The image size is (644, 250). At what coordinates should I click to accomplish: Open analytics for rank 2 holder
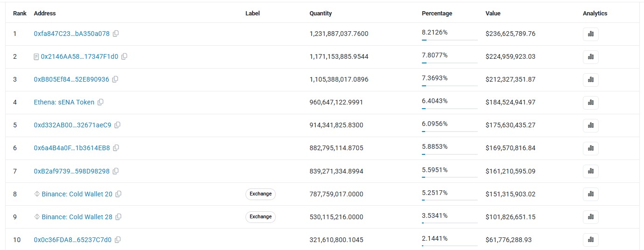click(x=590, y=56)
